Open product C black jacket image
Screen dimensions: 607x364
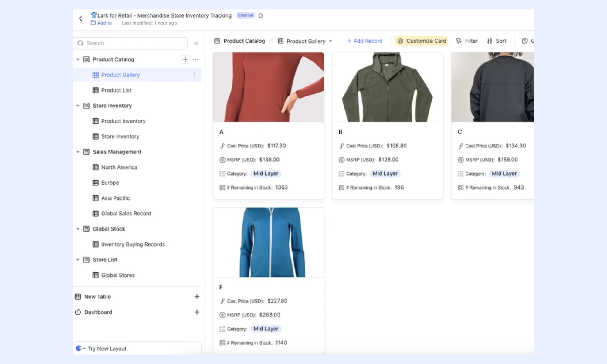(492, 87)
